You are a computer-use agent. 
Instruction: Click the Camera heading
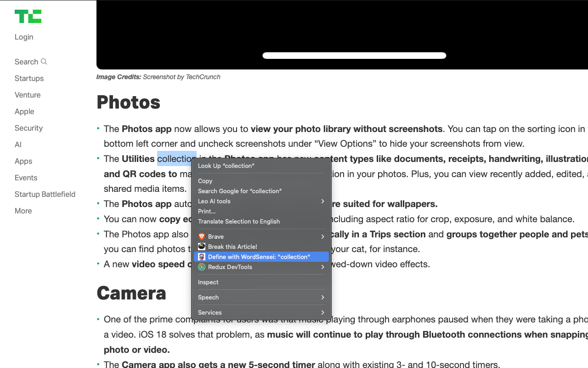click(x=131, y=293)
